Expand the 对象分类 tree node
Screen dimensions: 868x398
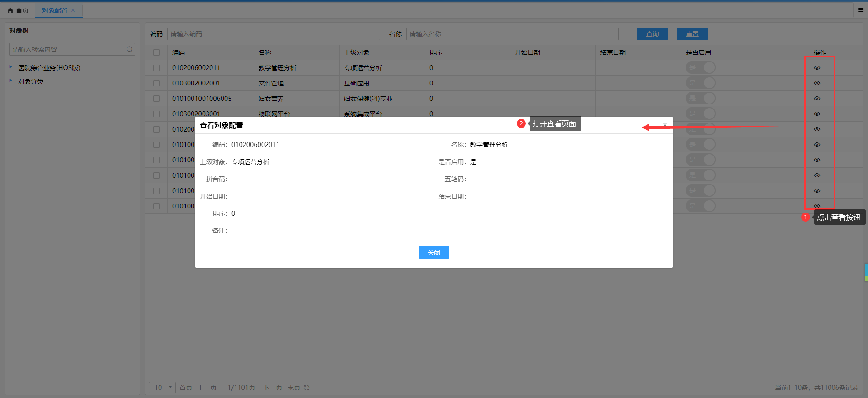11,81
